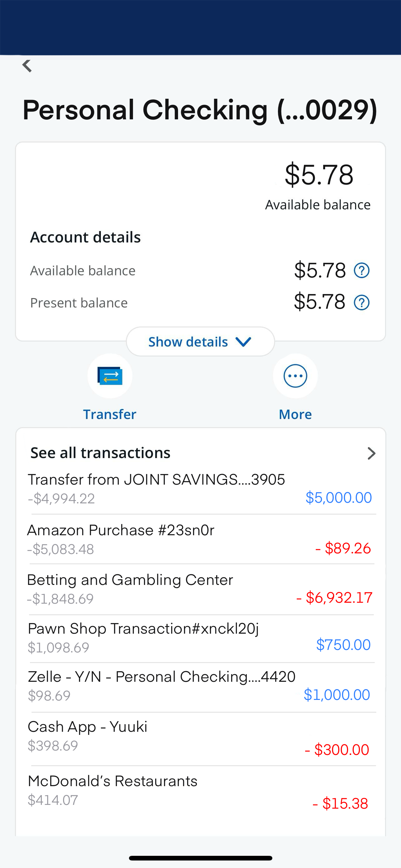Screen dimensions: 401x868
Task: Open McDonald's Restaurants transaction
Action: 112,781
